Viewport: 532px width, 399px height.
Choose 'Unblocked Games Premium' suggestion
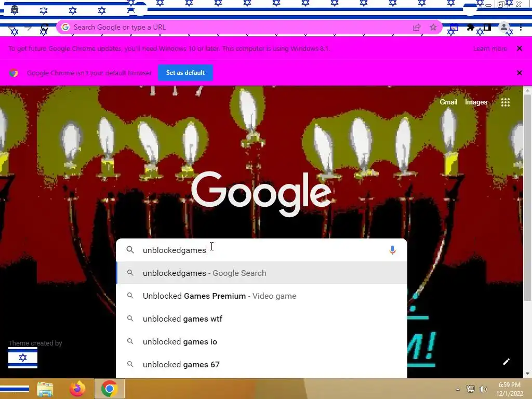pyautogui.click(x=261, y=296)
